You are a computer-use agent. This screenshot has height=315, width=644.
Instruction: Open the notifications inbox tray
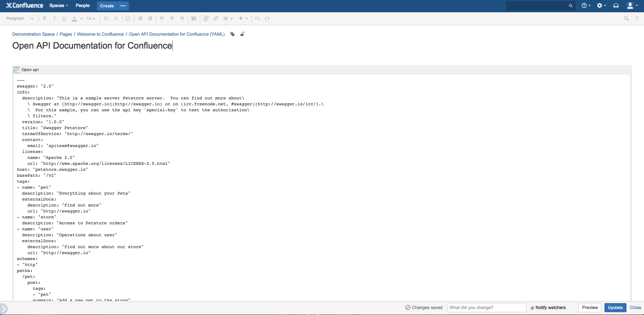pos(616,6)
